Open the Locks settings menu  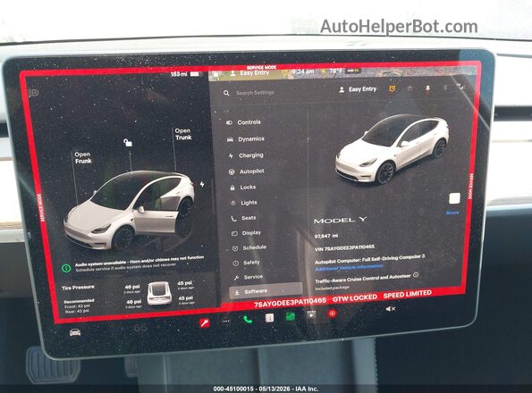click(x=243, y=188)
